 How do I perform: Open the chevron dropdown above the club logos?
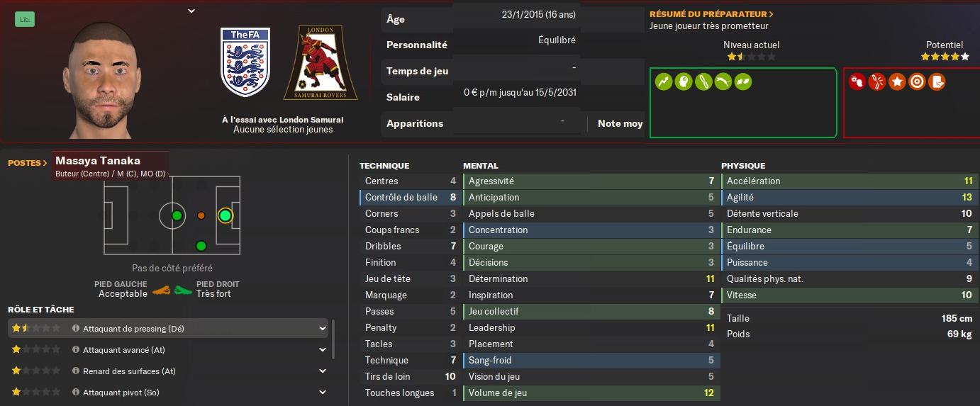[x=191, y=11]
